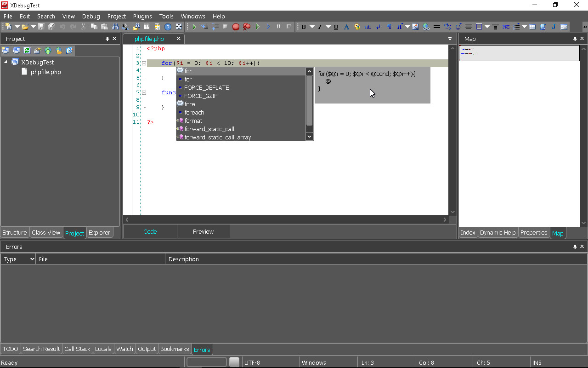Click the Underline U formatting icon
This screenshot has width=588, height=368.
click(x=336, y=27)
